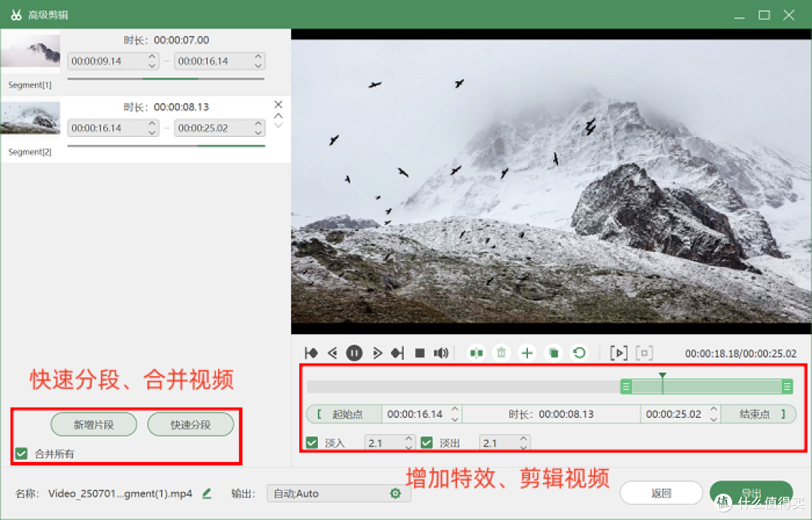The height and width of the screenshot is (520, 812).
Task: Jump to the segment end point
Action: click(397, 353)
